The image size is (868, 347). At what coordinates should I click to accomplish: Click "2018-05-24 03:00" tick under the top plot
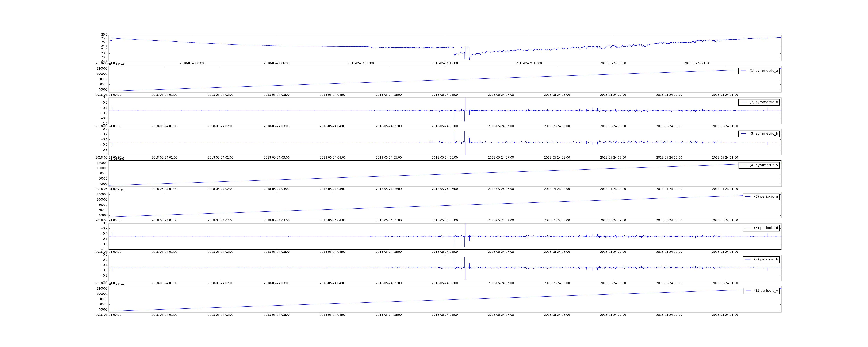point(192,63)
